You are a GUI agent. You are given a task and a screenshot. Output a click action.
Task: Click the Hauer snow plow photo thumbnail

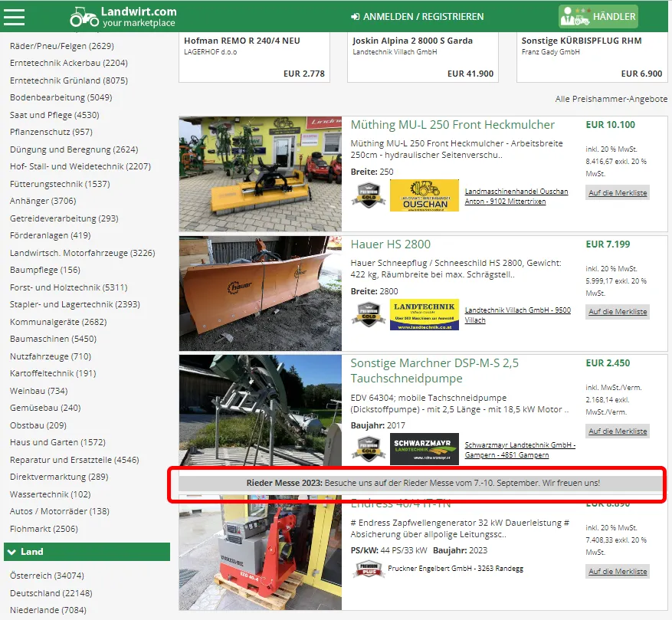click(x=261, y=294)
